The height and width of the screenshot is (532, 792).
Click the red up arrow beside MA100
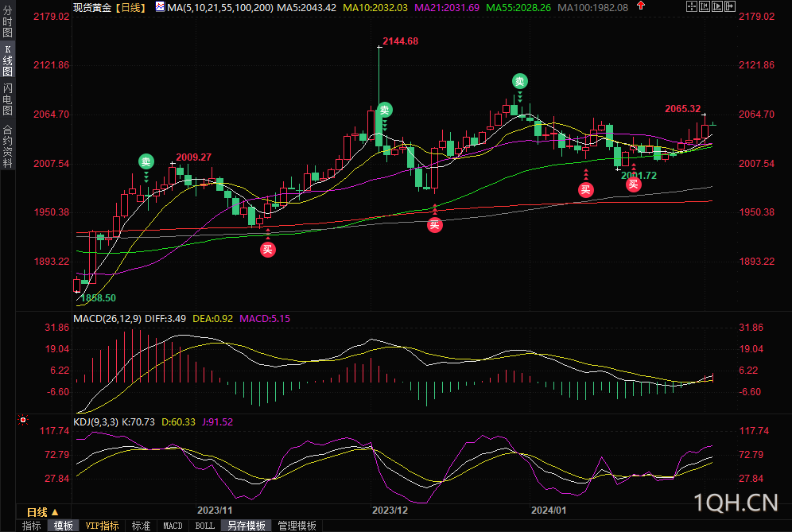click(641, 6)
